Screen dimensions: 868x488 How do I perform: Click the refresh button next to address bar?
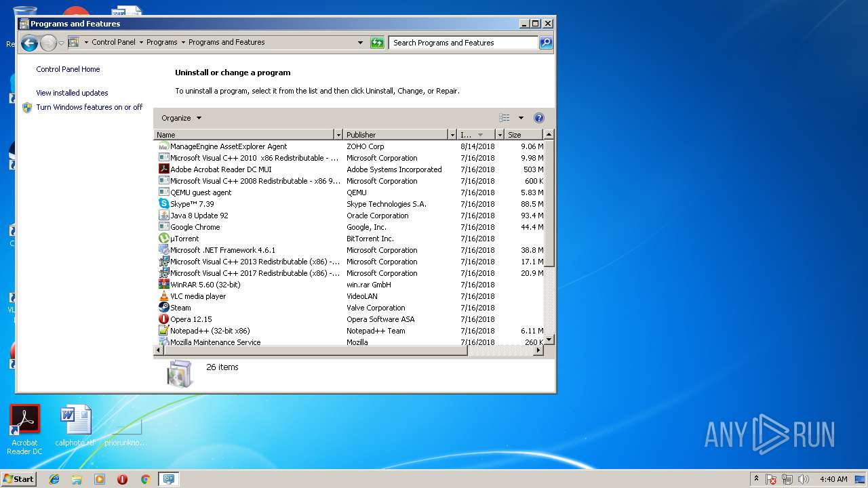click(377, 43)
